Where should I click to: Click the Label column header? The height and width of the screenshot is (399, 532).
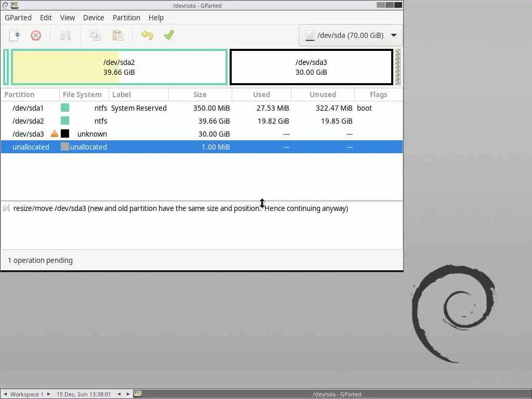138,95
